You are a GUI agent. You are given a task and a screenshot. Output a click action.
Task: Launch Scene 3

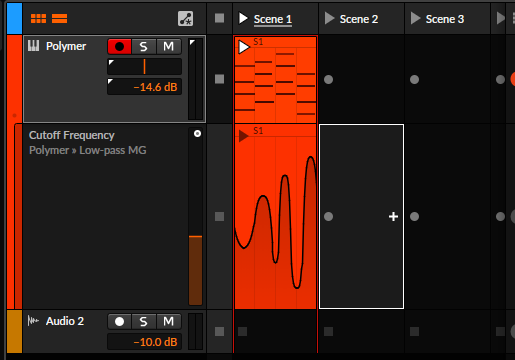pos(415,18)
